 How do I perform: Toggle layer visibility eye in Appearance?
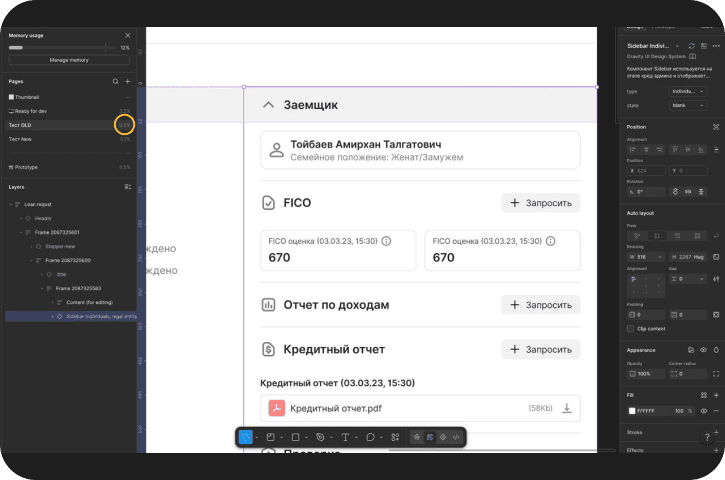(703, 350)
